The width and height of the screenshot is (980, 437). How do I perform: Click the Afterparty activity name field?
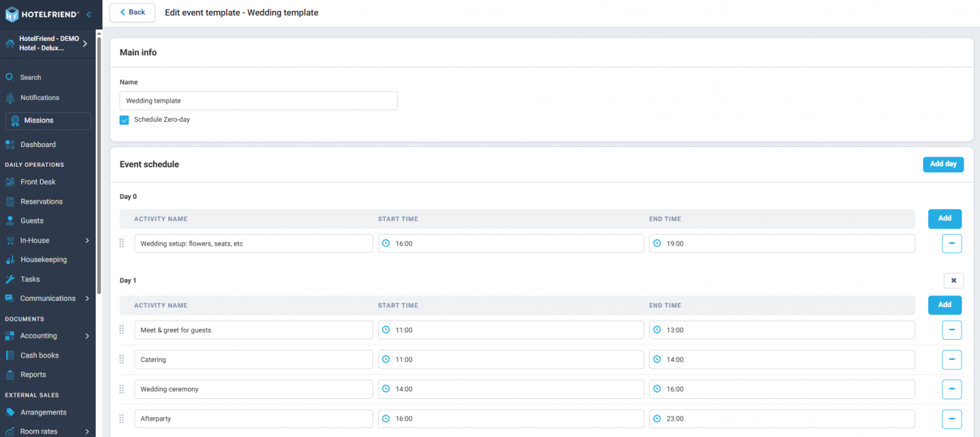[x=253, y=419]
